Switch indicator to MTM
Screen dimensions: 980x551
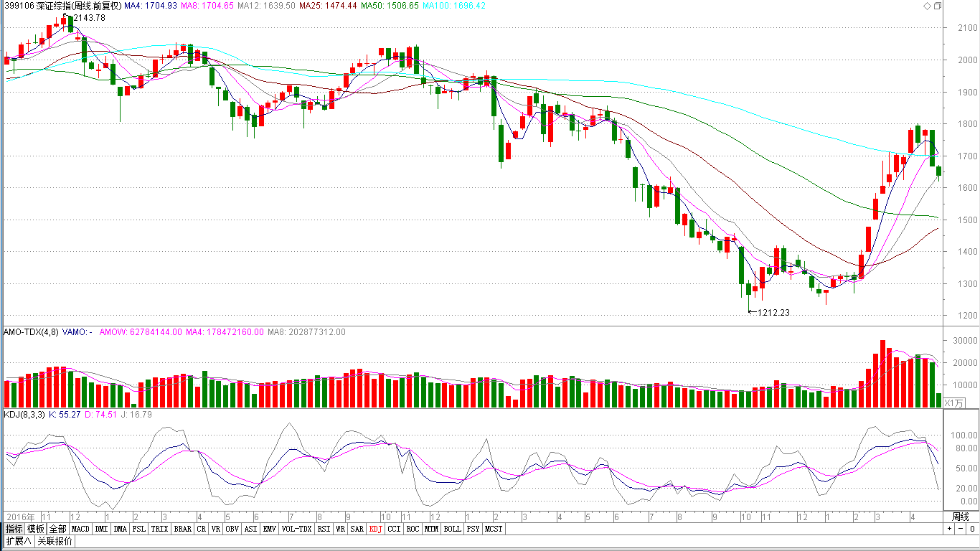click(x=431, y=529)
